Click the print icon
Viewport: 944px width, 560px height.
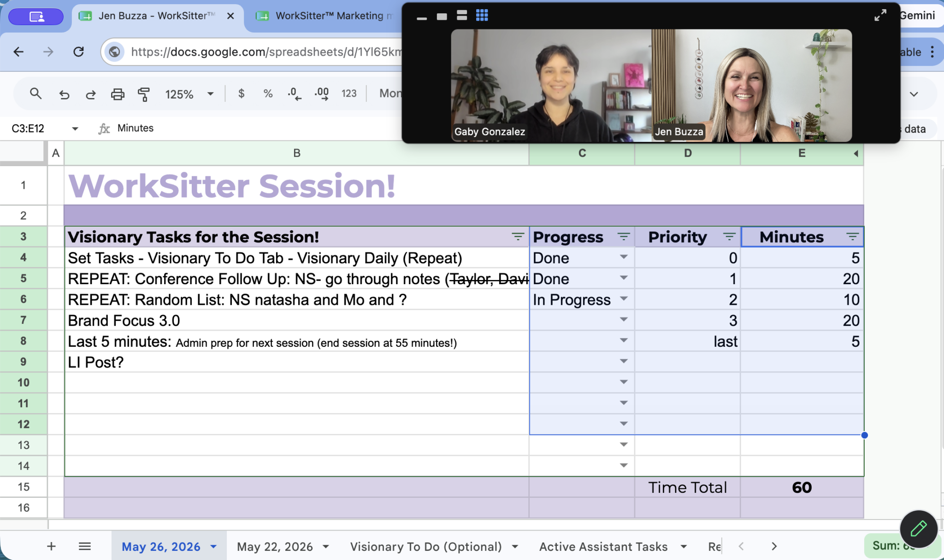(118, 94)
